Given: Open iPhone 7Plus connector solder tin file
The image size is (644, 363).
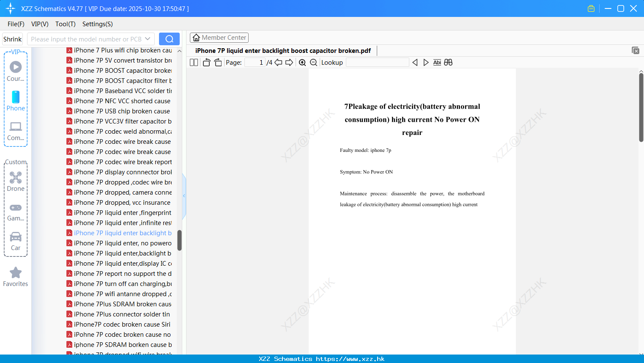Looking at the screenshot, I should point(119,314).
